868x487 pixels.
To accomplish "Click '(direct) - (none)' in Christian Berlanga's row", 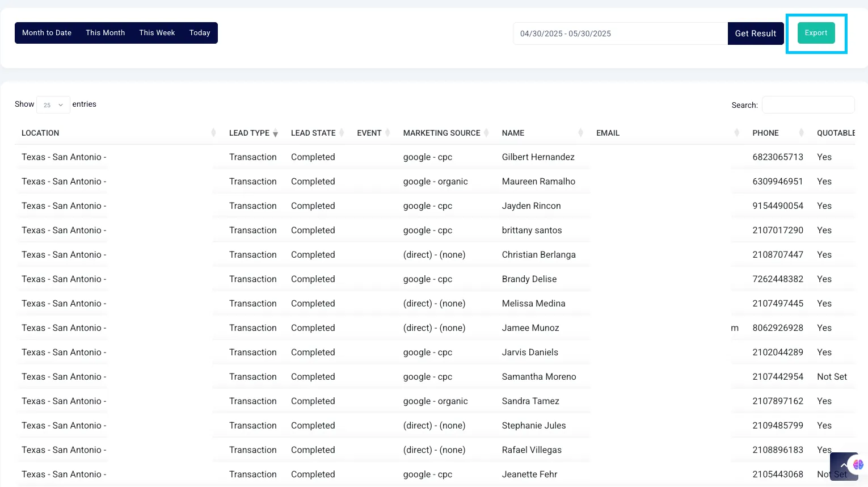I will 435,255.
